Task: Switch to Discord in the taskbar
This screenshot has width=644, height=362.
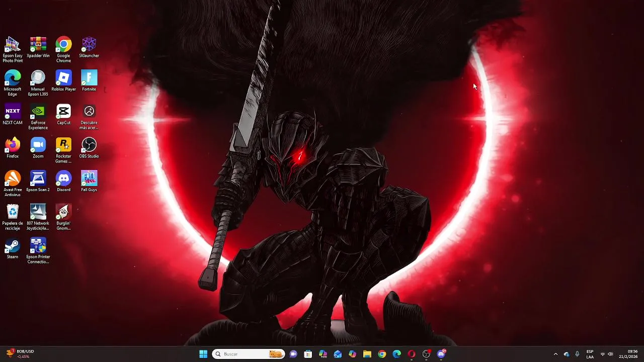Action: click(x=441, y=354)
